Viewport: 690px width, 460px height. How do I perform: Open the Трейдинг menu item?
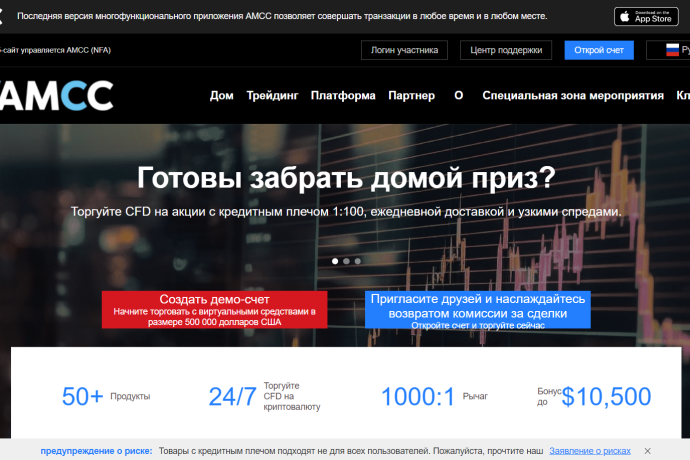click(x=272, y=96)
